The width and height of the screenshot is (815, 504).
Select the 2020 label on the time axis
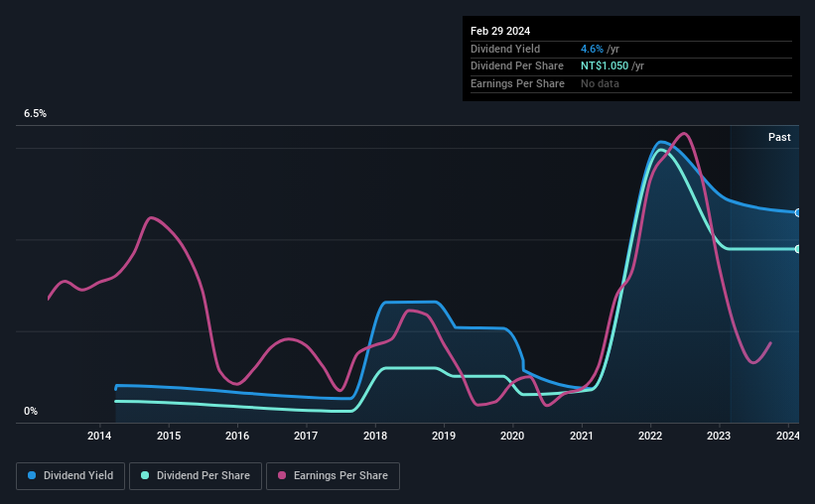click(512, 436)
